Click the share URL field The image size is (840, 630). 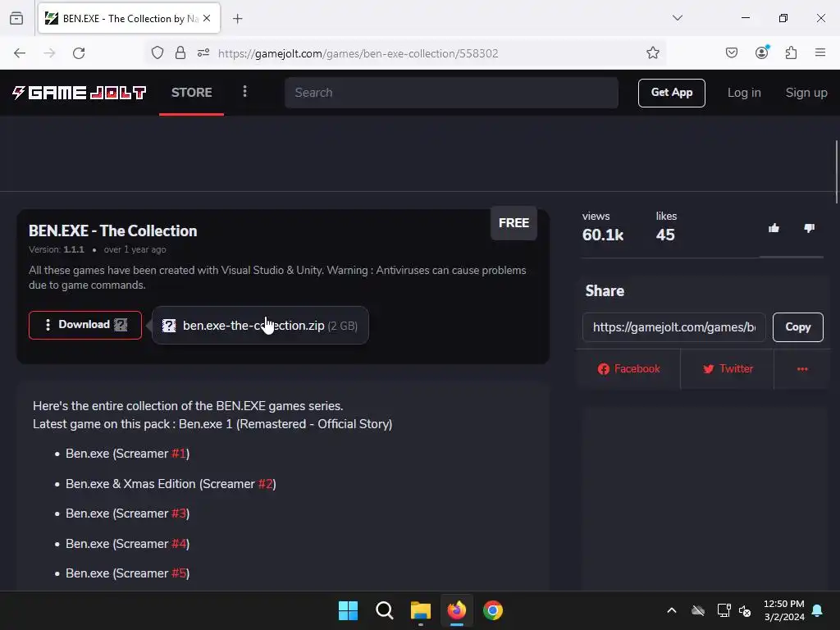(x=673, y=326)
